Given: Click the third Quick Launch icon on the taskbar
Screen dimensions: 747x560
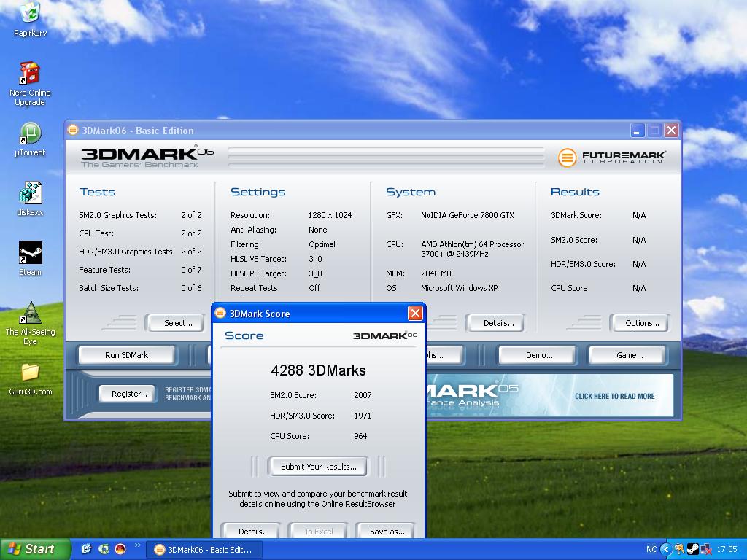Looking at the screenshot, I should 120,549.
